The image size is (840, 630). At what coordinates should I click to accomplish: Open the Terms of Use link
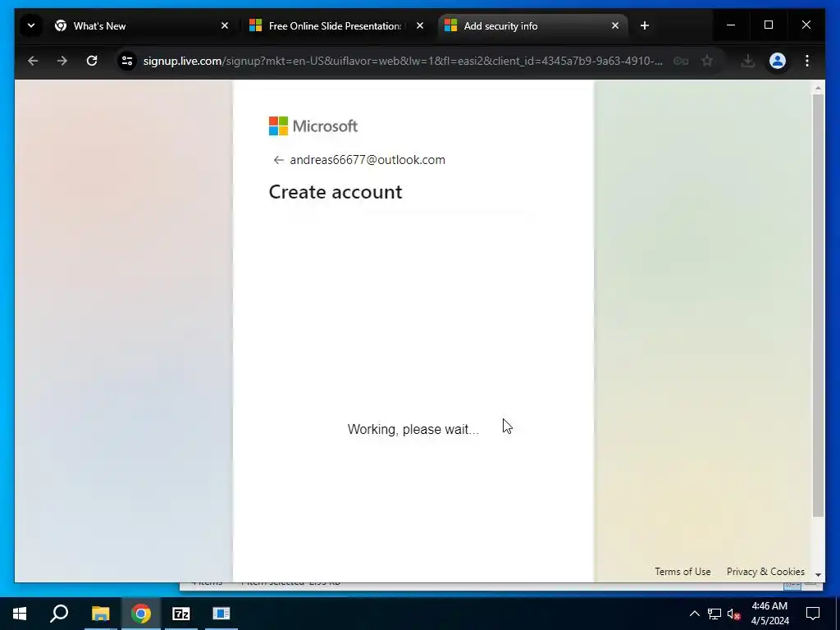point(682,572)
